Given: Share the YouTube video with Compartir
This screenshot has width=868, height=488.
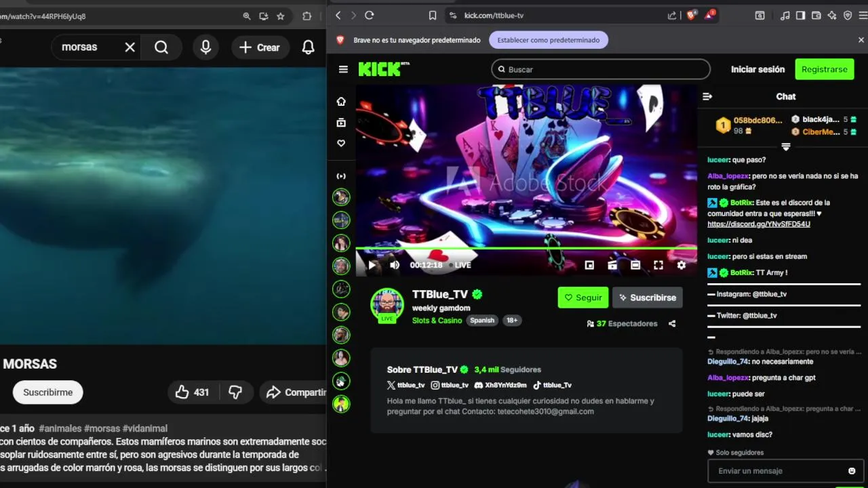Looking at the screenshot, I should (x=294, y=392).
